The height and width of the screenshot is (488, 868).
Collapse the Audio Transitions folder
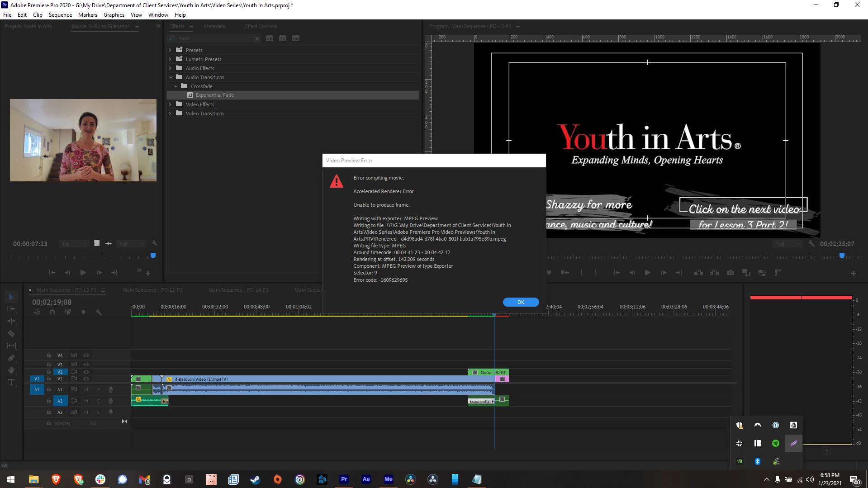[171, 77]
